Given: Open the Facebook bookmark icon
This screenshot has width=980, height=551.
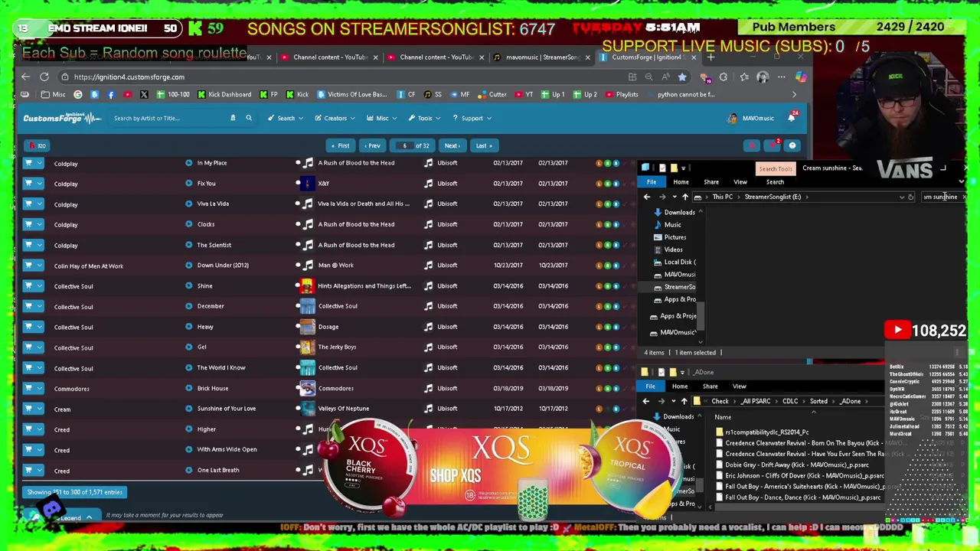Looking at the screenshot, I should (111, 94).
